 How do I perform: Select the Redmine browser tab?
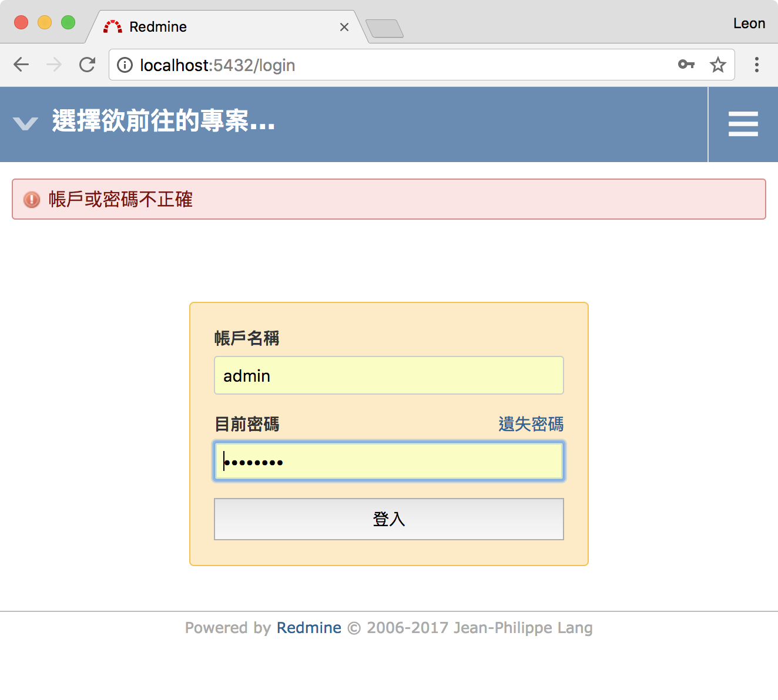pyautogui.click(x=227, y=27)
